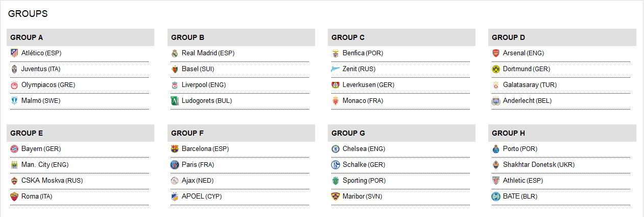Click the Atlético club crest icon
Screen dimensions: 644x217
14,53
